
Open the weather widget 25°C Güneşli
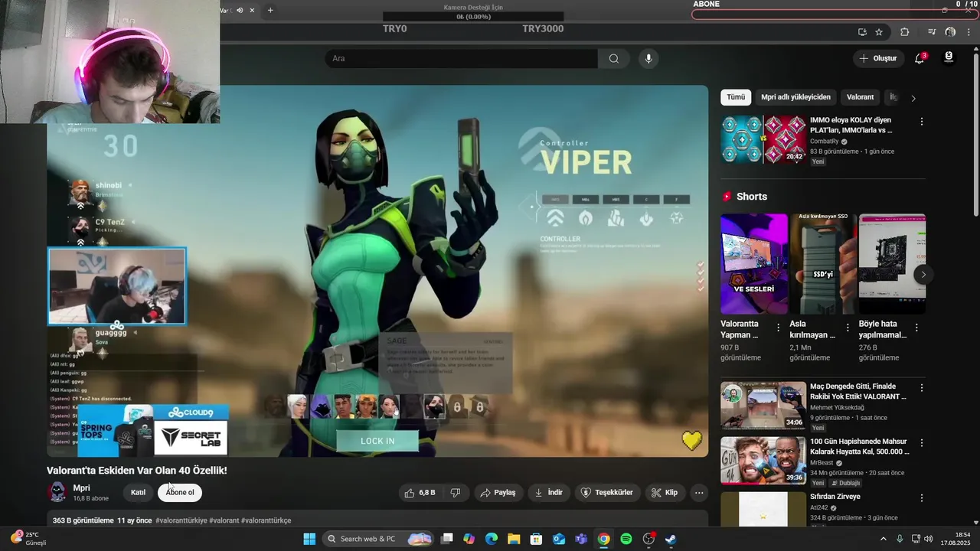point(29,539)
